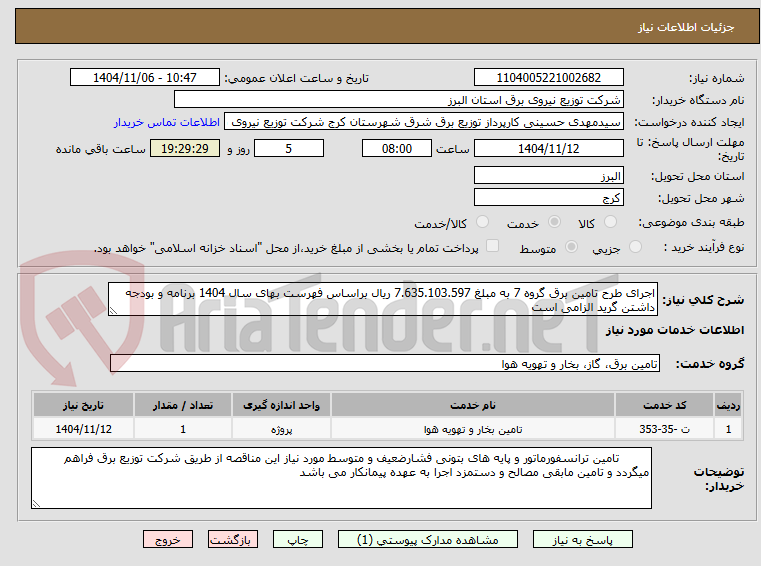Click the request creator name field
The image size is (761, 566).
pos(424,122)
